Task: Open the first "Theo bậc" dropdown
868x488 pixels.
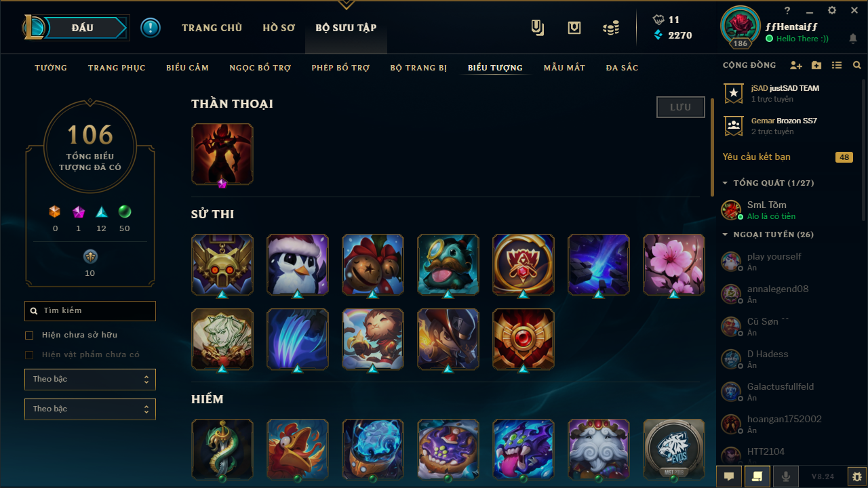Action: pyautogui.click(x=90, y=380)
